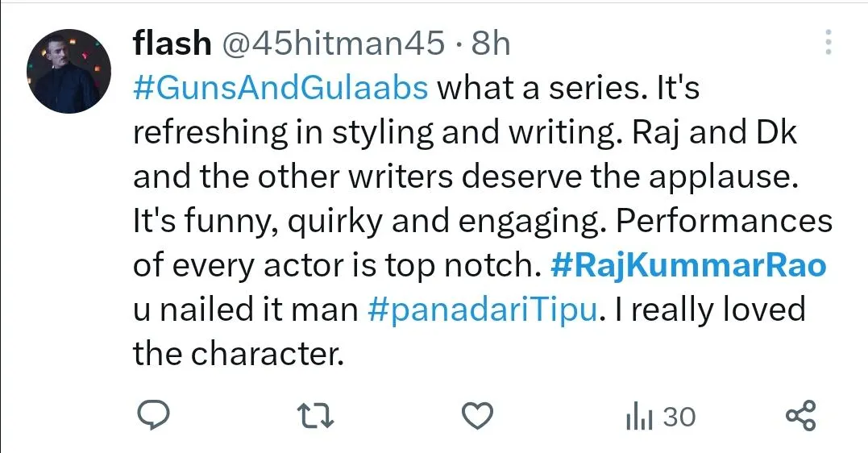868x453 pixels.
Task: Click 'u nailed it man' text
Action: (x=246, y=310)
